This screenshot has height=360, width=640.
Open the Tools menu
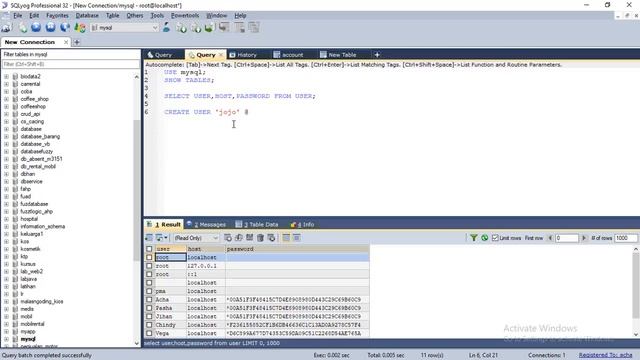click(x=157, y=16)
